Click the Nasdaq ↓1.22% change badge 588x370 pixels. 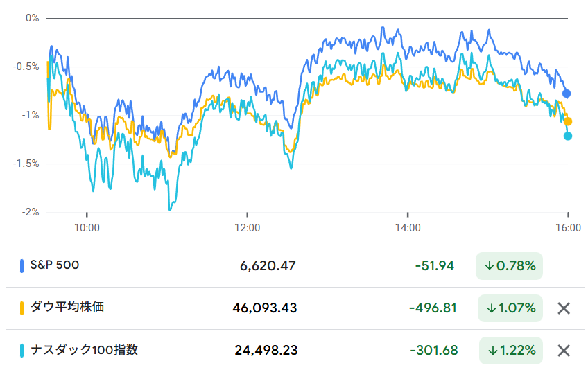(510, 351)
